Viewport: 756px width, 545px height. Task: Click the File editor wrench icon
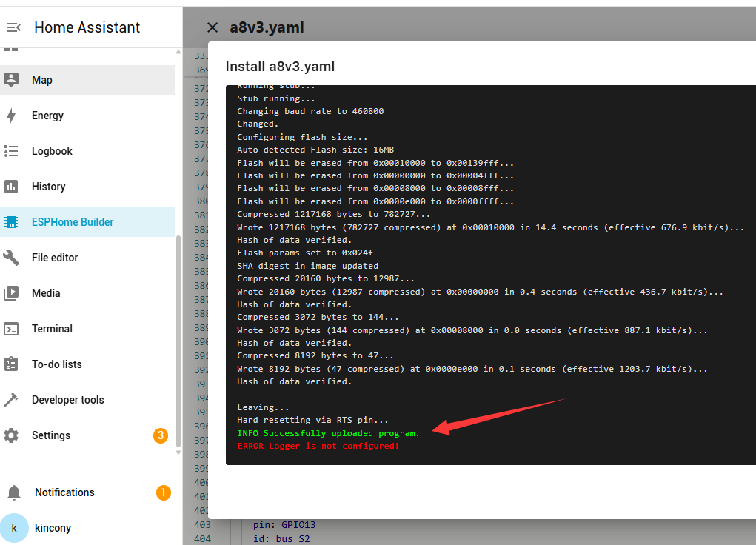(x=11, y=258)
